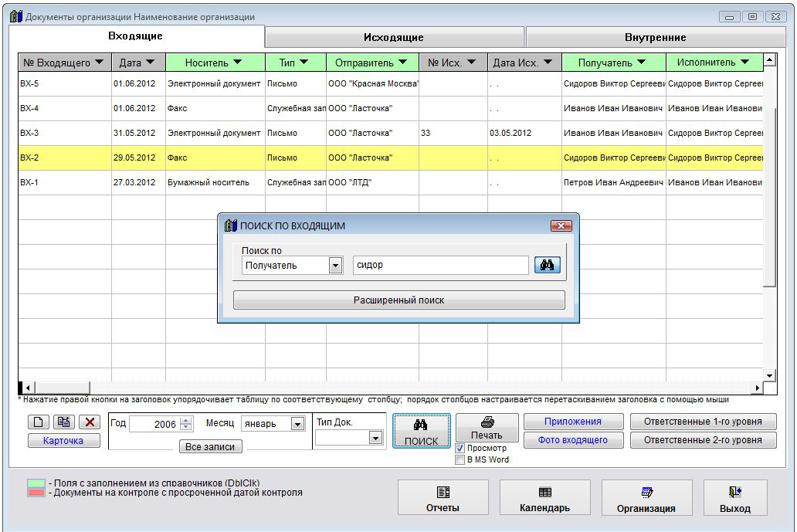Viewport: 797px width, 532px height.
Task: Click the Выход exit button
Action: pyautogui.click(x=735, y=498)
